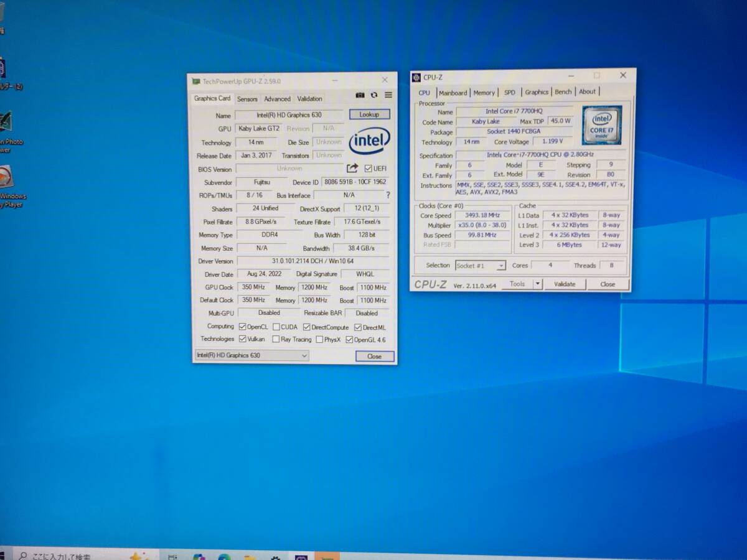Screen dimensions: 747x560
Task: Open the SPD tab in CPU-Z
Action: [510, 93]
